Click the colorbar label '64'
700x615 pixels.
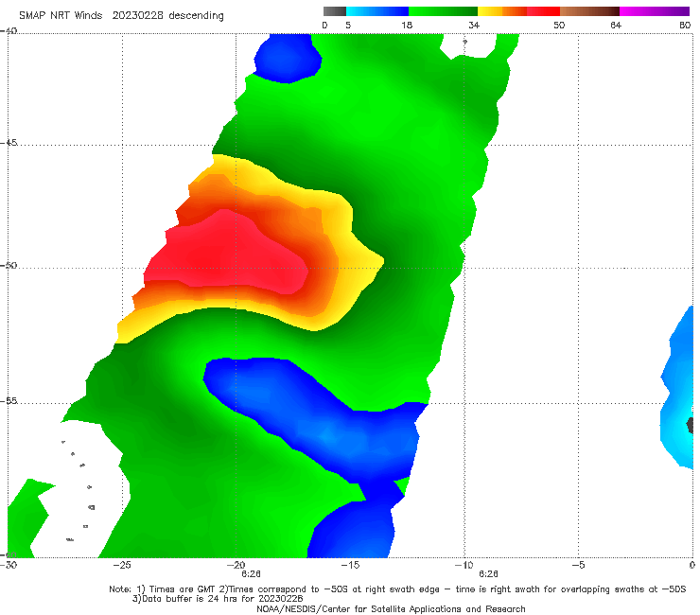tap(616, 25)
